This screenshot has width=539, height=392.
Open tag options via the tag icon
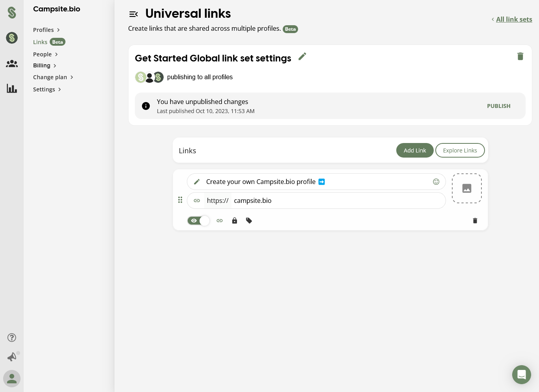(x=249, y=221)
